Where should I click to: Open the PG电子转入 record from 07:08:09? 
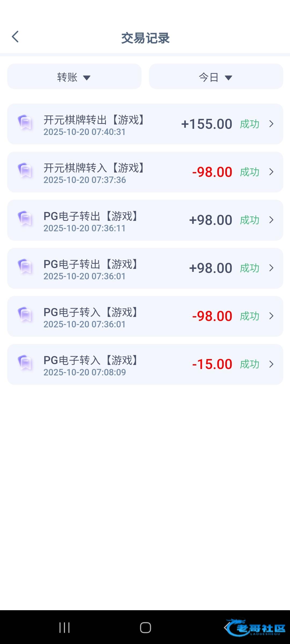pos(91,360)
